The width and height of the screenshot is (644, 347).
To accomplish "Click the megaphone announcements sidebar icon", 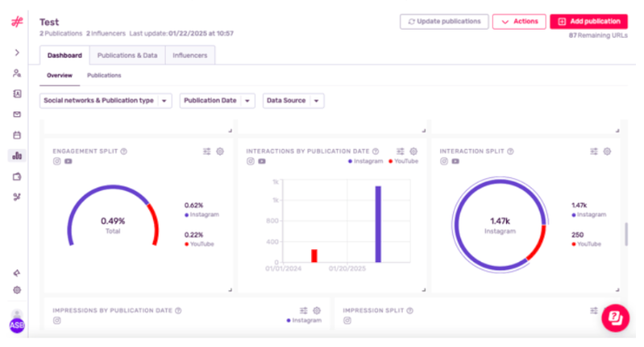I will pyautogui.click(x=17, y=272).
